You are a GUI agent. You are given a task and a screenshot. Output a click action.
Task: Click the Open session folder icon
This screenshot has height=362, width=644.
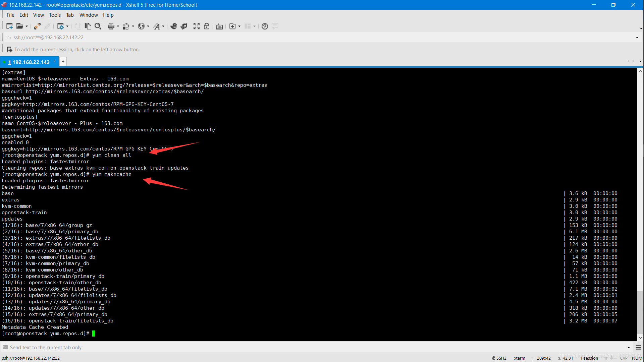click(20, 26)
